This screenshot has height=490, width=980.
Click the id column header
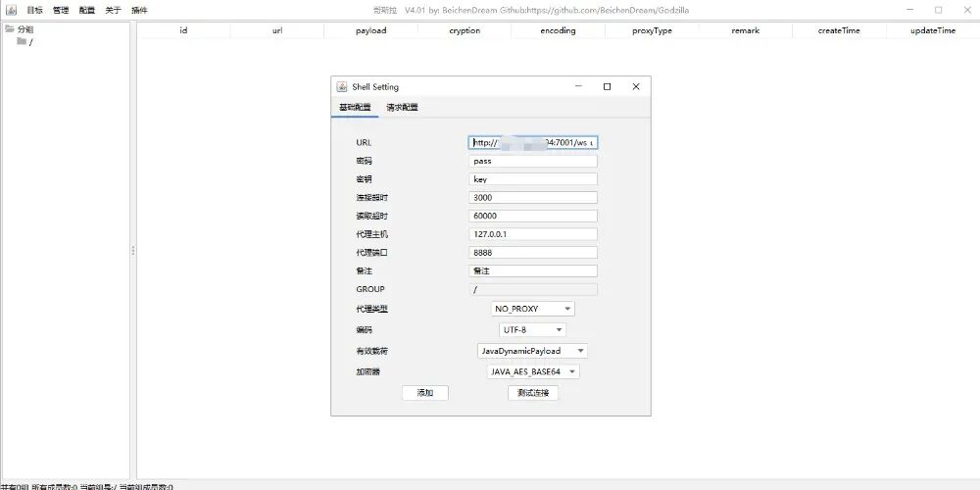pos(183,30)
